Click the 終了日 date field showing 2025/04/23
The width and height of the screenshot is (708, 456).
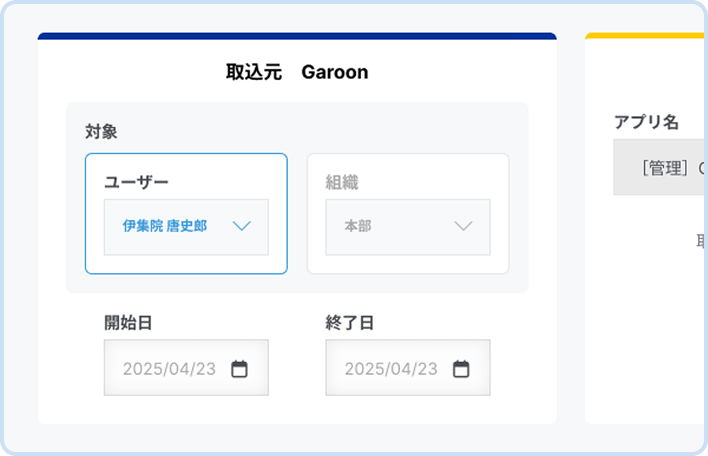[391, 369]
